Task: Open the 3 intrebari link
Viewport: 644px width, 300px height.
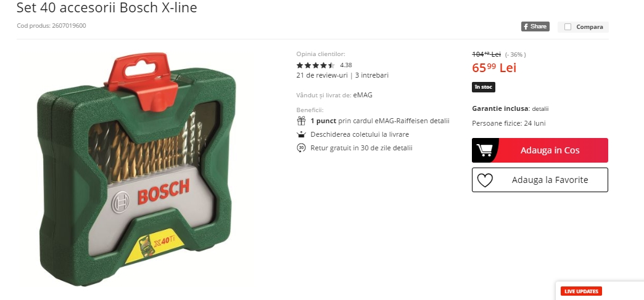Action: point(372,75)
